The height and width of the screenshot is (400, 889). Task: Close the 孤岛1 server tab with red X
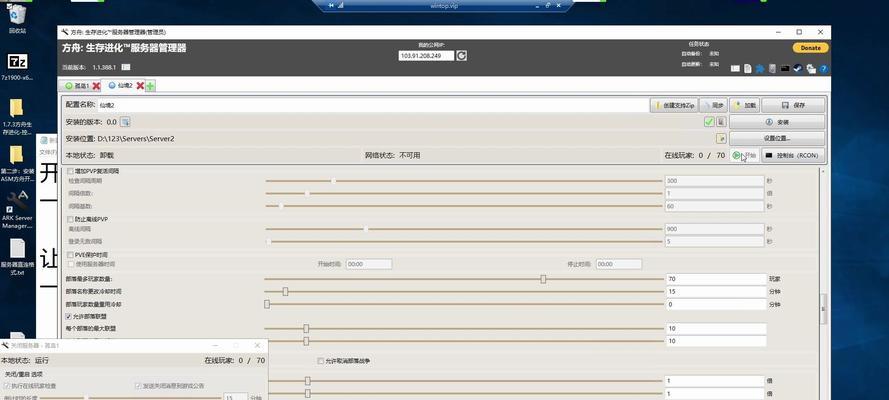96,86
